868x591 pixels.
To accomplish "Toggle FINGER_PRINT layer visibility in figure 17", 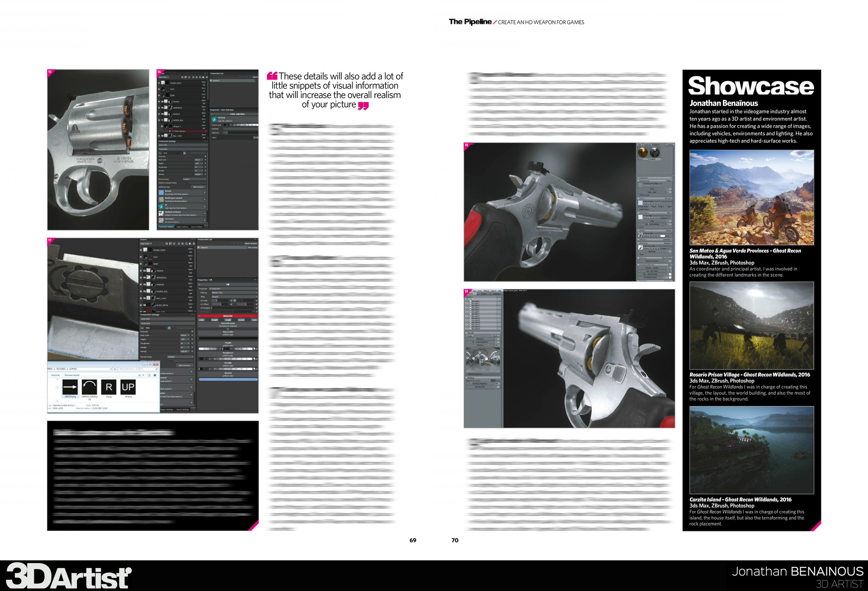I will pos(141,250).
